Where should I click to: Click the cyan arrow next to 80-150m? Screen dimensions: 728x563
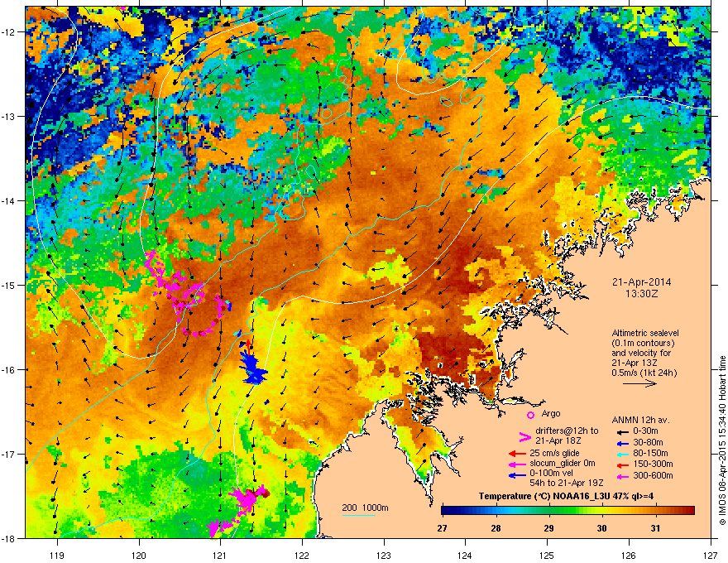[621, 454]
